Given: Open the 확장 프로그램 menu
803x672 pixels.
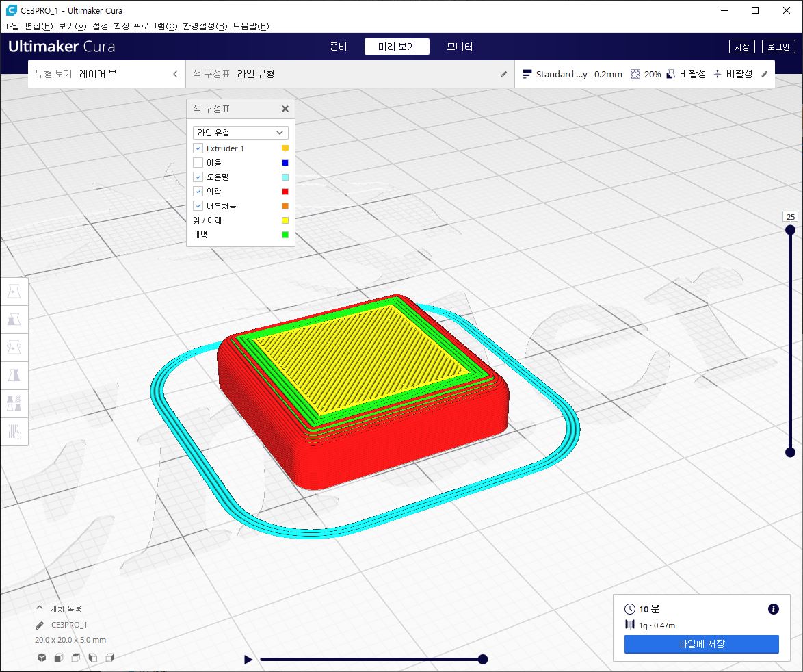Looking at the screenshot, I should pos(146,26).
